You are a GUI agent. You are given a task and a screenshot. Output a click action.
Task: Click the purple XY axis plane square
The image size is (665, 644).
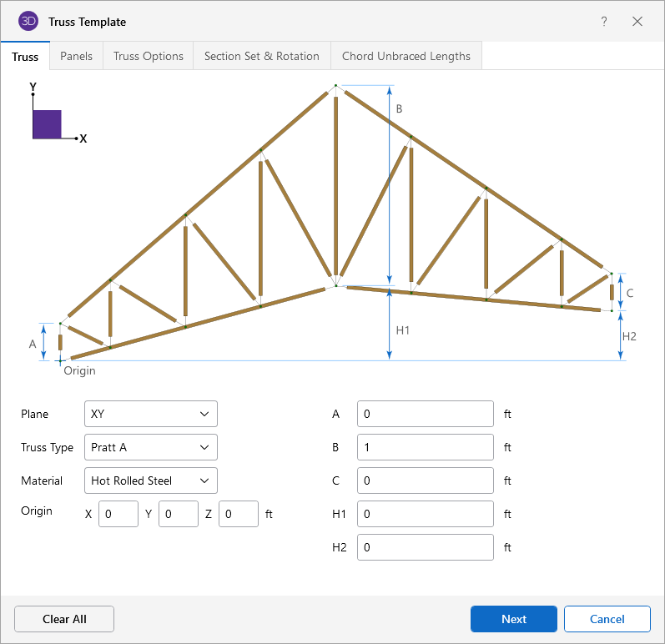[47, 123]
